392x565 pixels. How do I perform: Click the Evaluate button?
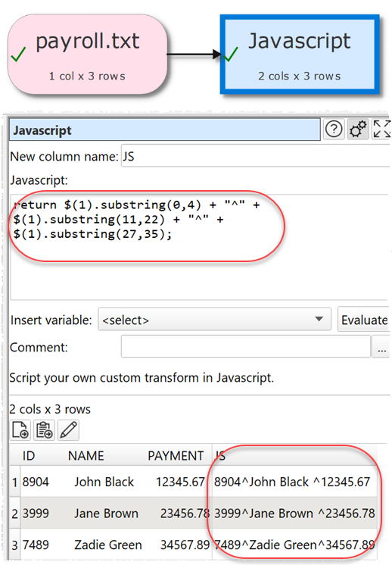(364, 320)
